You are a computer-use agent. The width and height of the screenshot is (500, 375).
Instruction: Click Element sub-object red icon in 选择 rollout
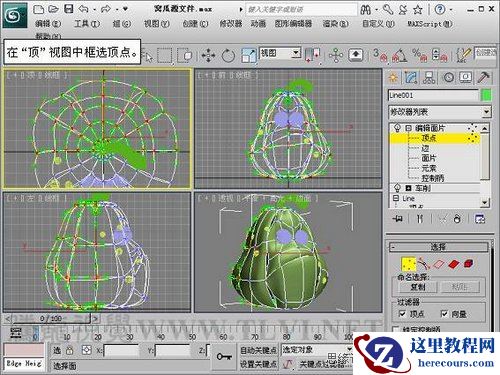[x=469, y=264]
